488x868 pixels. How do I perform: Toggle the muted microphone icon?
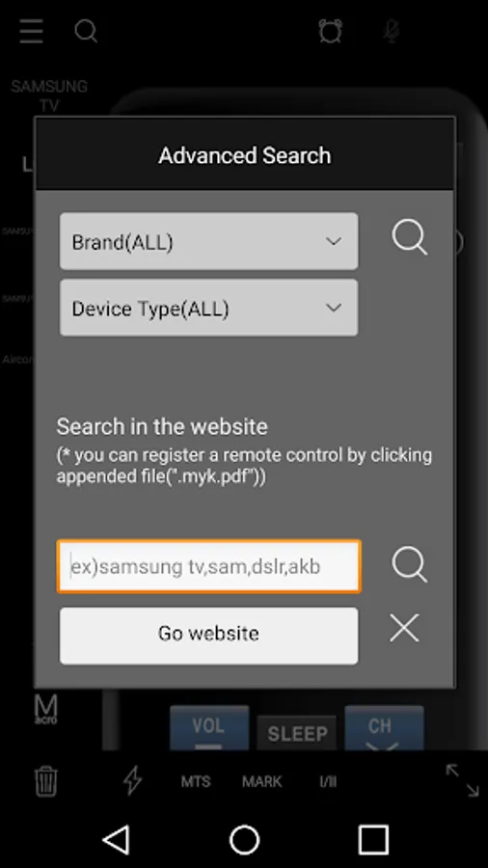pyautogui.click(x=392, y=31)
